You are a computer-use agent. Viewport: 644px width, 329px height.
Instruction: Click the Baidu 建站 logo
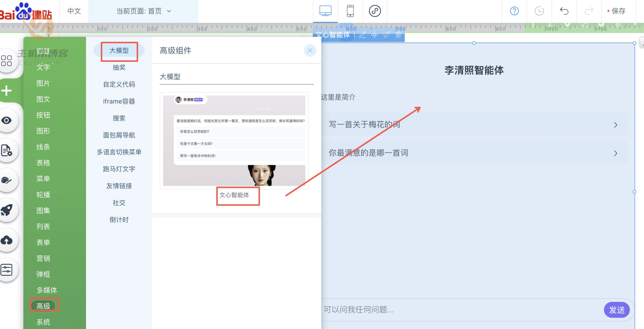coord(26,12)
